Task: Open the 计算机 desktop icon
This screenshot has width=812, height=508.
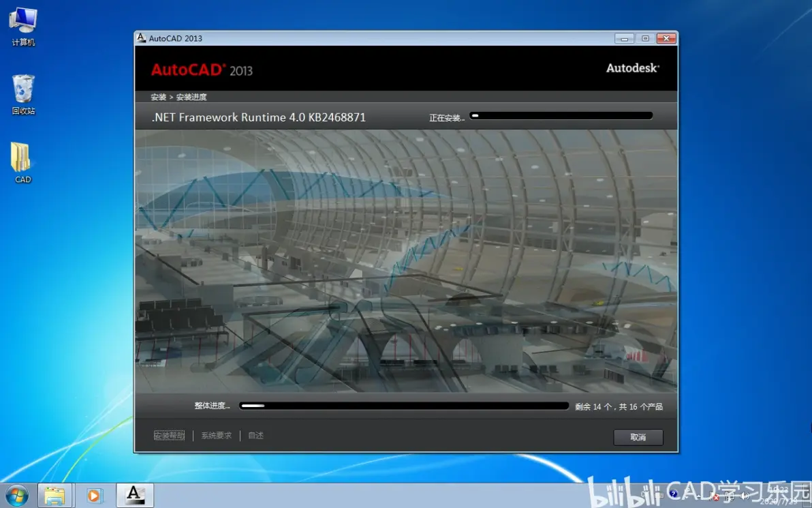Action: (x=23, y=27)
